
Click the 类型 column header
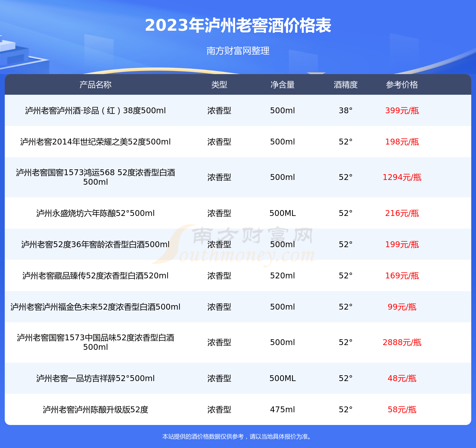coord(219,85)
